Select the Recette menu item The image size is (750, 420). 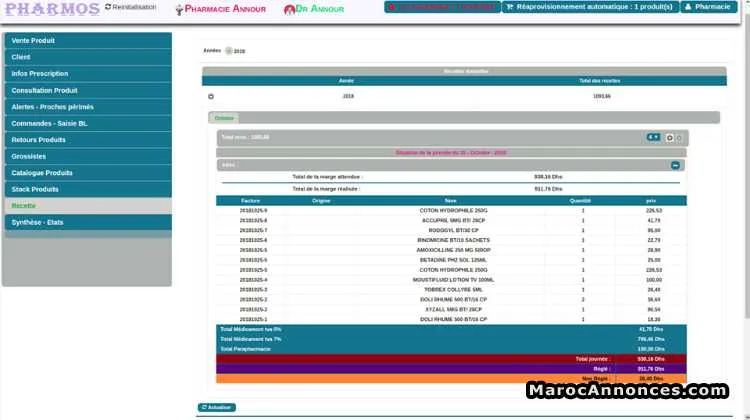click(88, 206)
